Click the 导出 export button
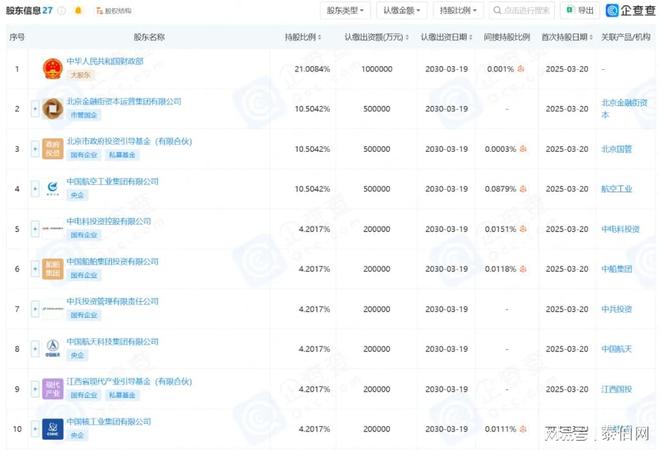The width and height of the screenshot is (660, 450). click(x=580, y=10)
